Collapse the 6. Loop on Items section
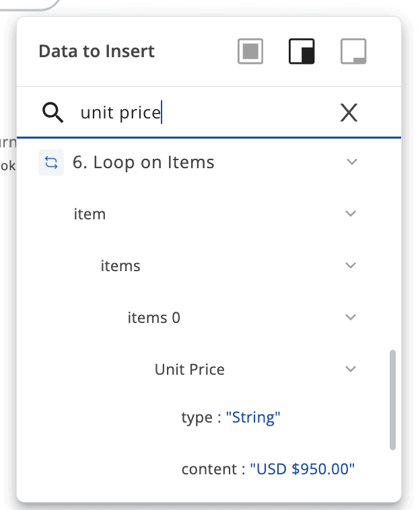This screenshot has width=420, height=510. pos(350,162)
